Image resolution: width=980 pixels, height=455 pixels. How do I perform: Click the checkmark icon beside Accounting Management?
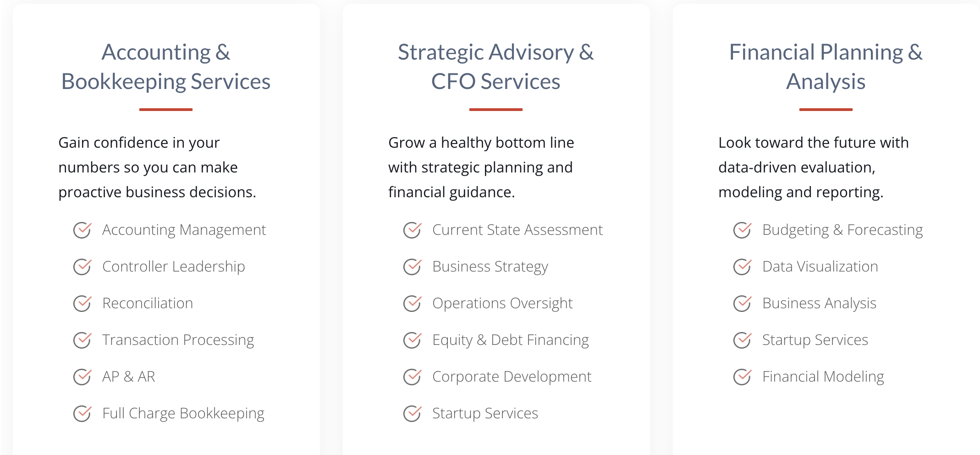(83, 230)
